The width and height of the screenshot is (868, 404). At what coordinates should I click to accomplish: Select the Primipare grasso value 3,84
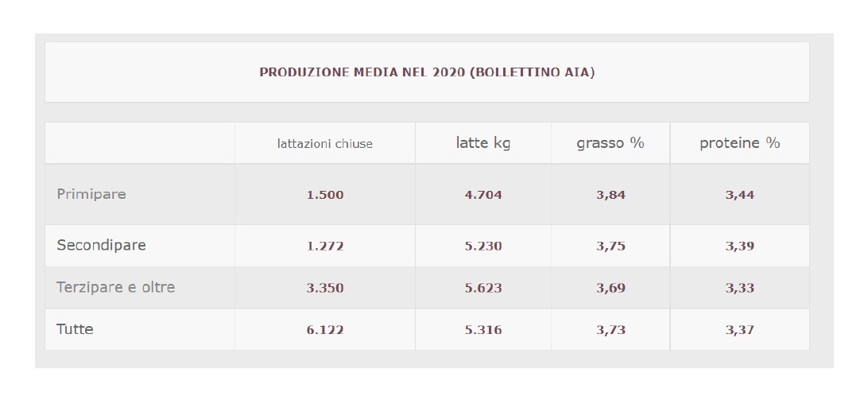[610, 195]
